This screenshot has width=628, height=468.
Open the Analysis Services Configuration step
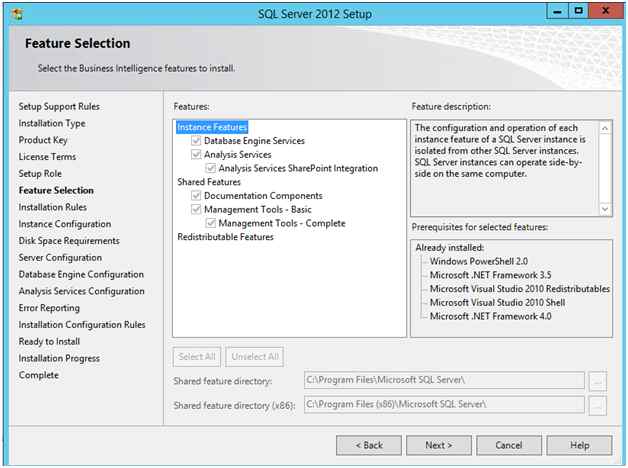pyautogui.click(x=81, y=291)
